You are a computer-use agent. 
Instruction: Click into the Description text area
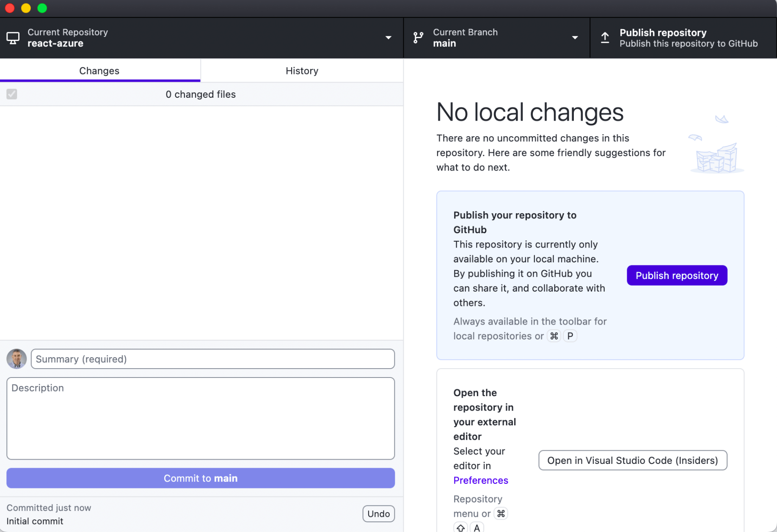pos(201,418)
